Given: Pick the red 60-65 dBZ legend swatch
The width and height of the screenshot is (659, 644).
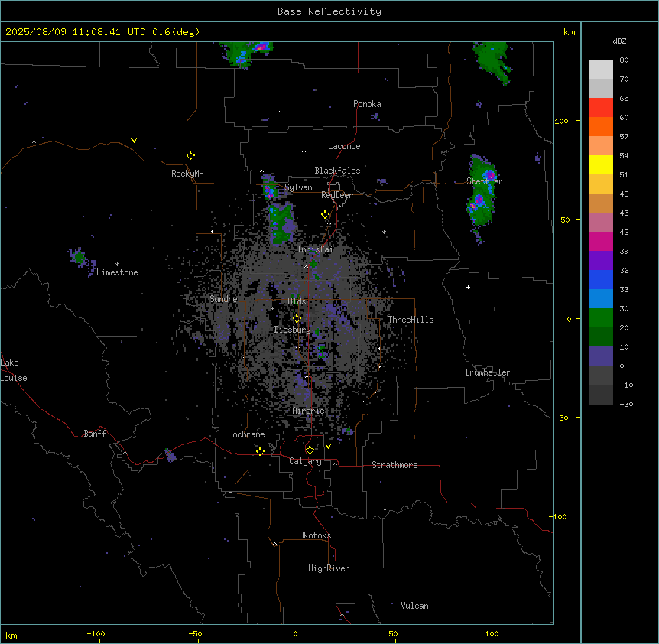Looking at the screenshot, I should coord(601,108).
